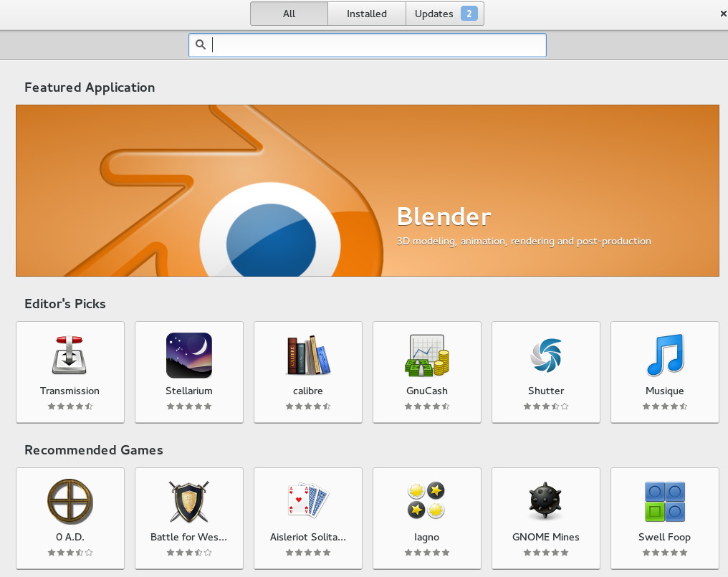Click the Battle for Wesnoth star rating
The width and height of the screenshot is (728, 577).
tap(189, 553)
